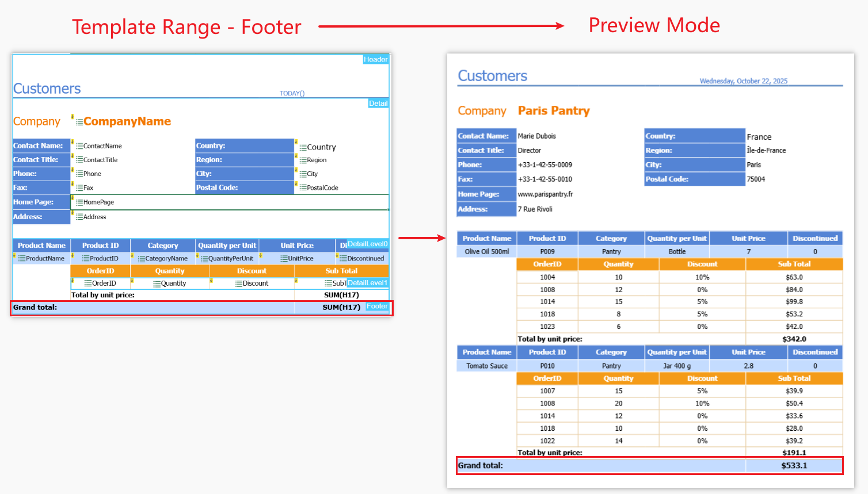Click the binding icon next to ContactName
The height and width of the screenshot is (494, 868).
(x=79, y=146)
